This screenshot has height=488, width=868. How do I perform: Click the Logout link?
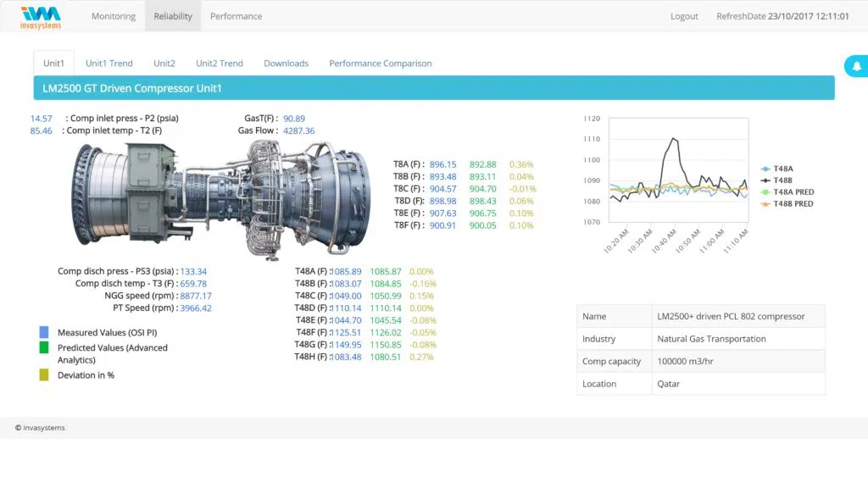(684, 16)
